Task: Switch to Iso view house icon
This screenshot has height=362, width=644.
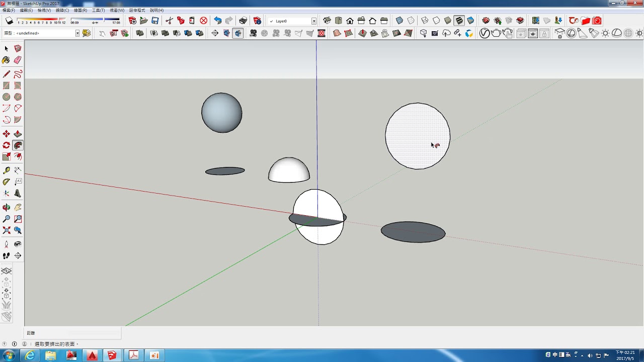Action: [327, 21]
